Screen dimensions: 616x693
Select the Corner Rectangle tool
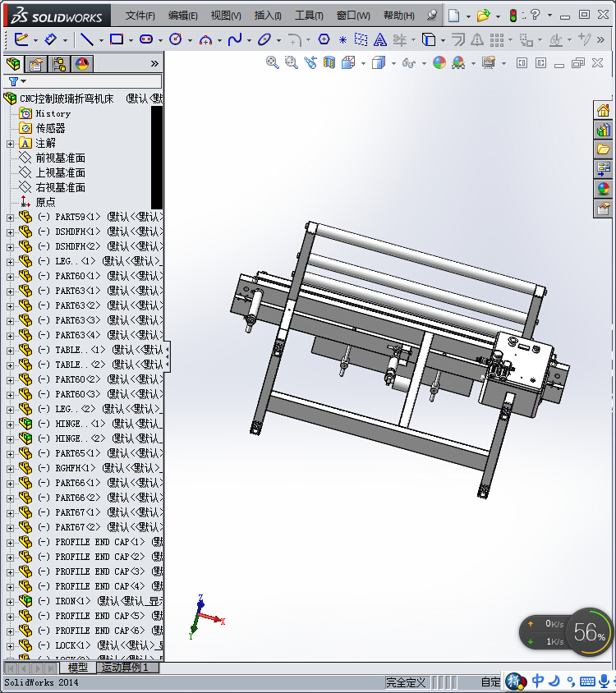click(x=117, y=39)
